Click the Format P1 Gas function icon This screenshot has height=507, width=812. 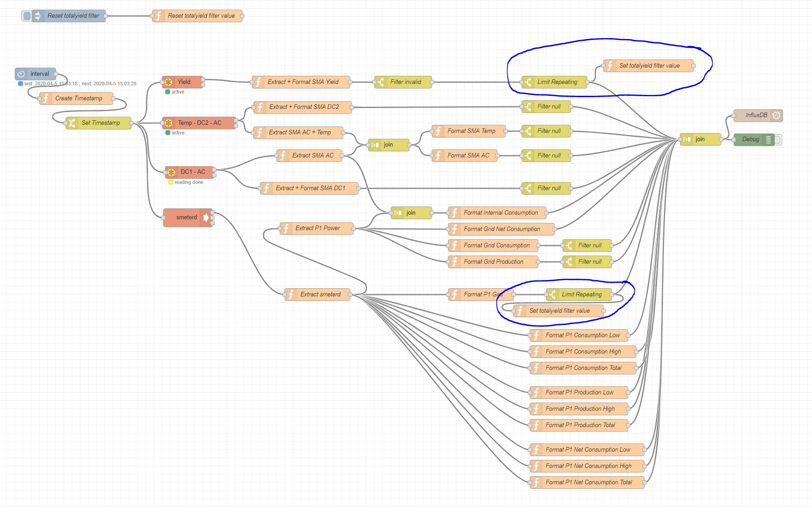tap(454, 295)
